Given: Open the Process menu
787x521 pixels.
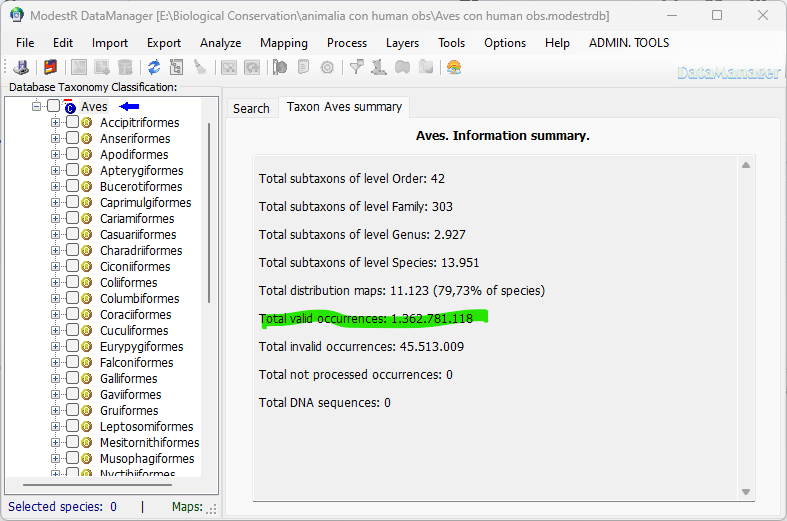Looking at the screenshot, I should pos(347,43).
